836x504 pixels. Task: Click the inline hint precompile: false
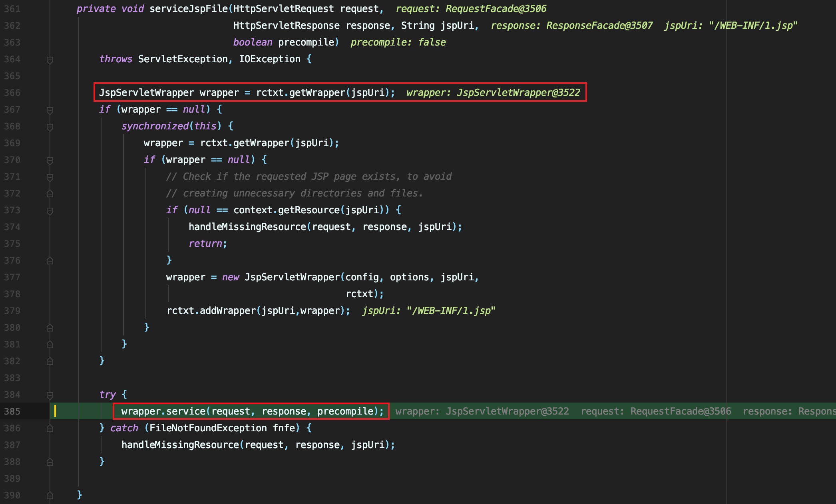click(398, 42)
